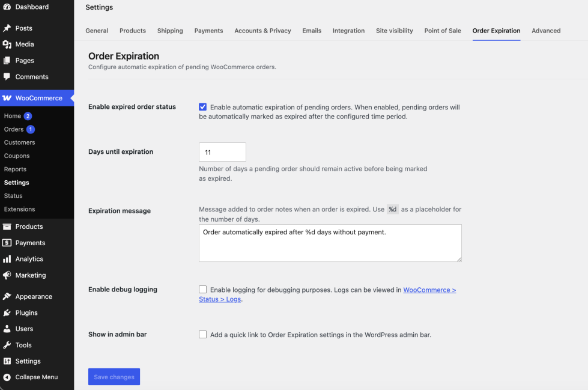Open the Reports submenu item
The image size is (588, 390).
pyautogui.click(x=16, y=169)
